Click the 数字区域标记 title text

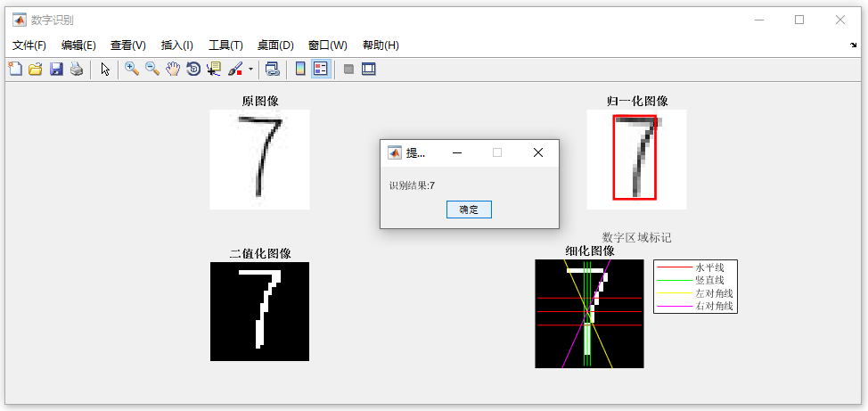click(636, 238)
